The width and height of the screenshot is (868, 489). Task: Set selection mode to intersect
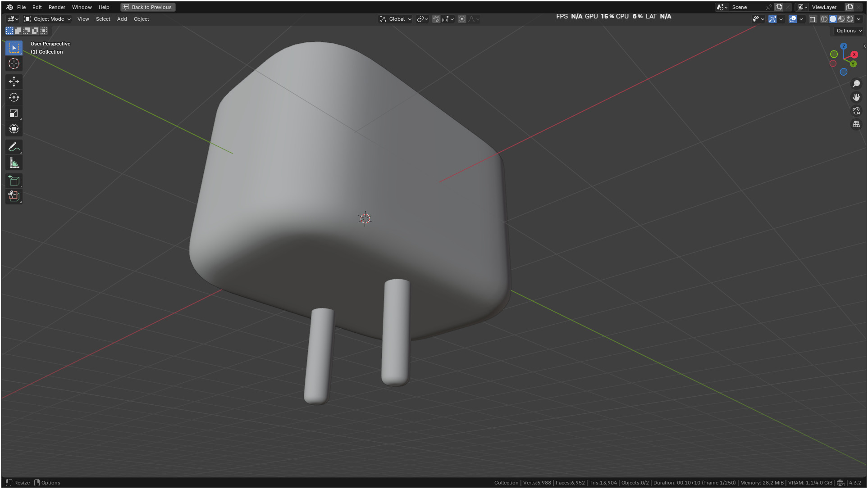click(44, 31)
